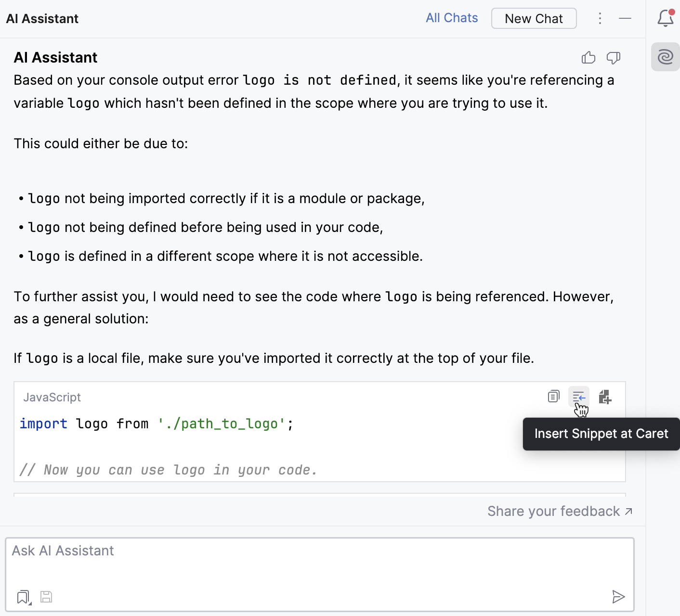Screen dimensions: 680x616
Task: Insert the code snippet at caret
Action: pyautogui.click(x=579, y=397)
